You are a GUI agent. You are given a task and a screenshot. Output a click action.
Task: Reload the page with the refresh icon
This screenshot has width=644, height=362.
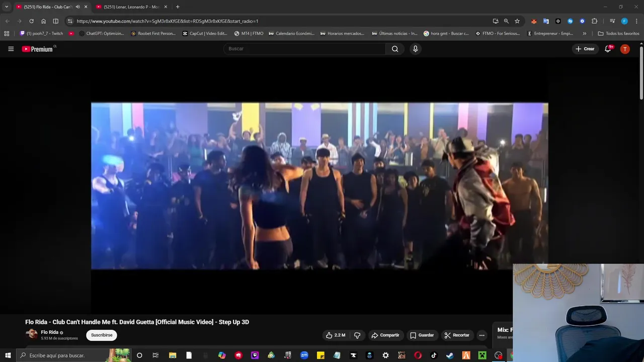pos(31,21)
